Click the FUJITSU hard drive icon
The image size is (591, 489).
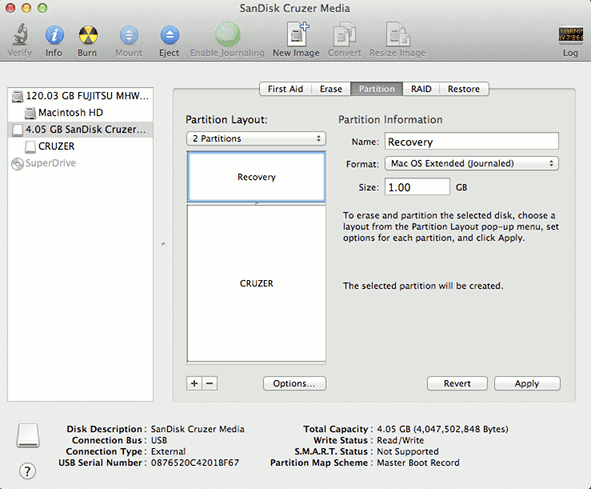(17, 96)
